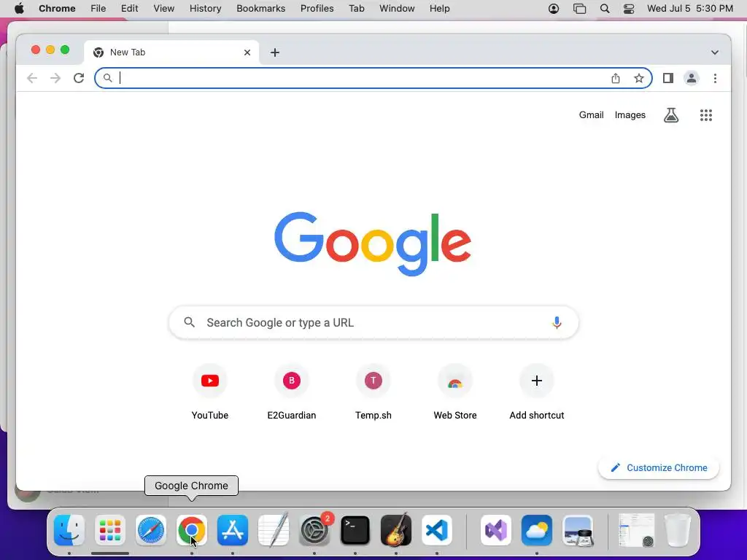Go forward with the right arrow

coord(55,78)
